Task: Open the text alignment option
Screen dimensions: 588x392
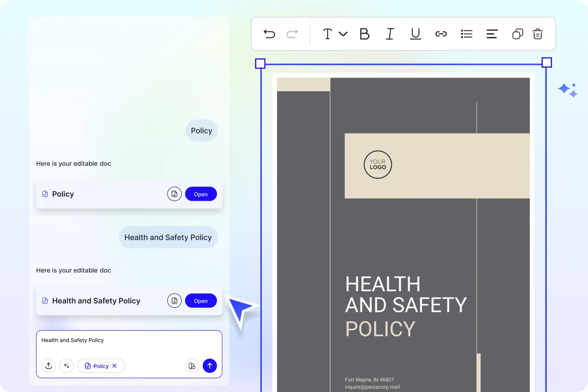Action: 492,34
